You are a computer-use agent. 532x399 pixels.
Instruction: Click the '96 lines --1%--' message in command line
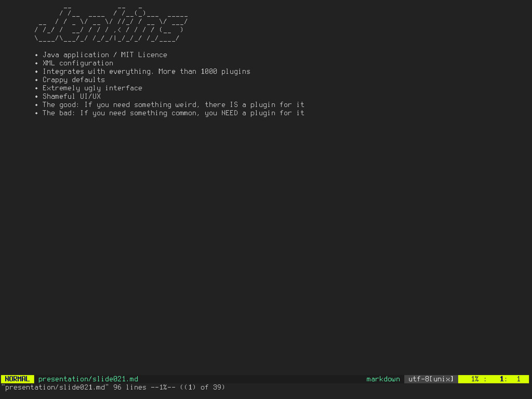click(x=144, y=387)
